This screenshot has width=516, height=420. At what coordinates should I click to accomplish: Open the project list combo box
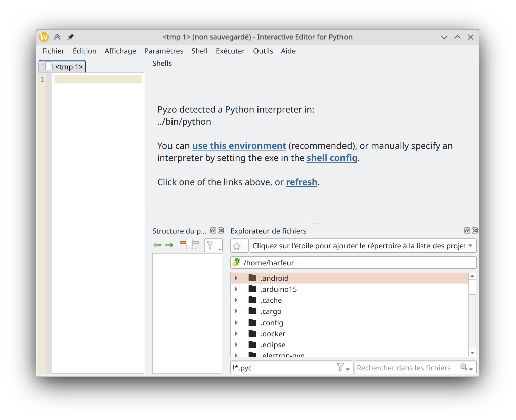point(363,246)
